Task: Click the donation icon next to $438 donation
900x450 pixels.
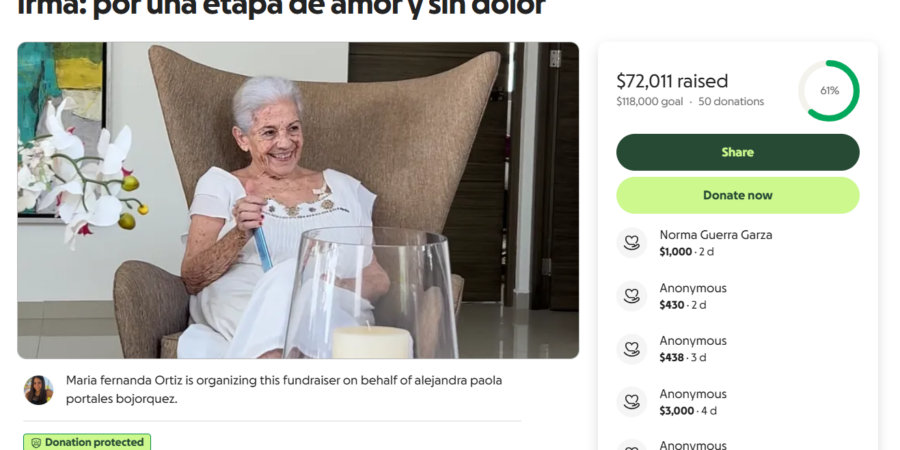Action: point(631,349)
